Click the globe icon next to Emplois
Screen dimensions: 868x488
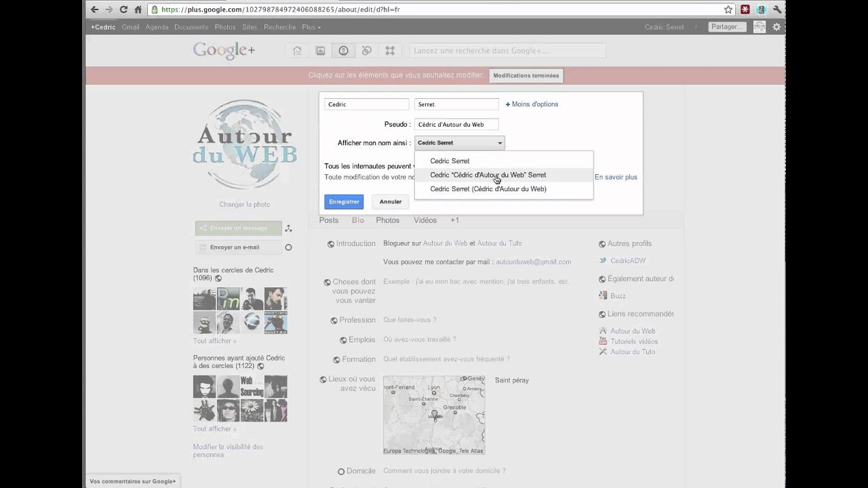click(x=344, y=340)
